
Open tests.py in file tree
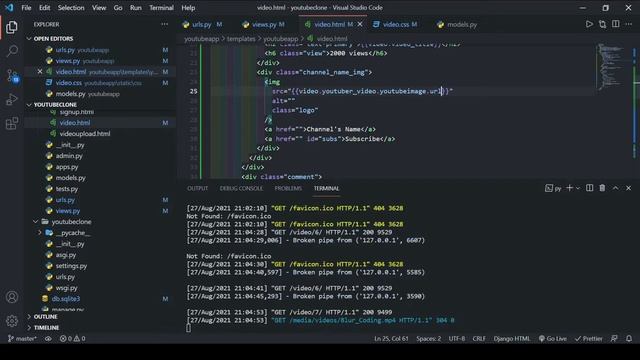(67, 189)
